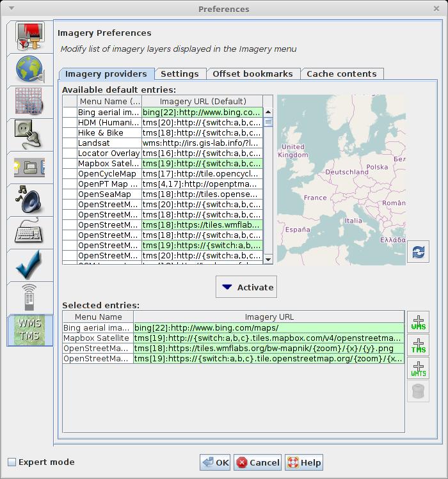The width and height of the screenshot is (448, 479).
Task: Enable the Expert mode checkbox
Action: (12, 462)
